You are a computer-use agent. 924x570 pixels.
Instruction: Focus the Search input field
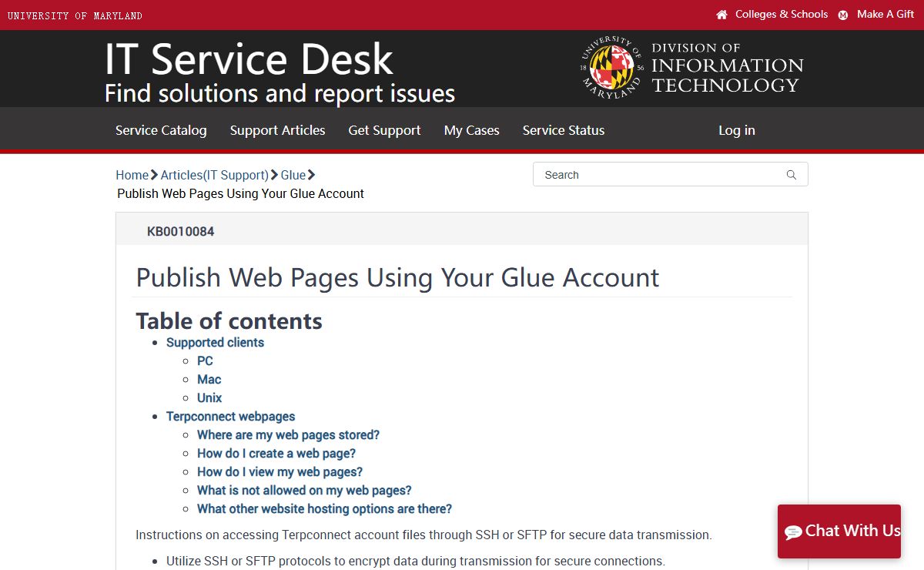[670, 174]
